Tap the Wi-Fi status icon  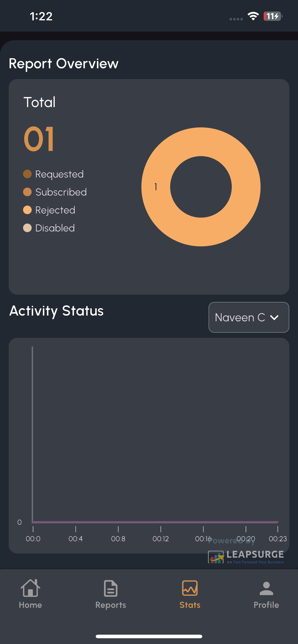coord(253,16)
